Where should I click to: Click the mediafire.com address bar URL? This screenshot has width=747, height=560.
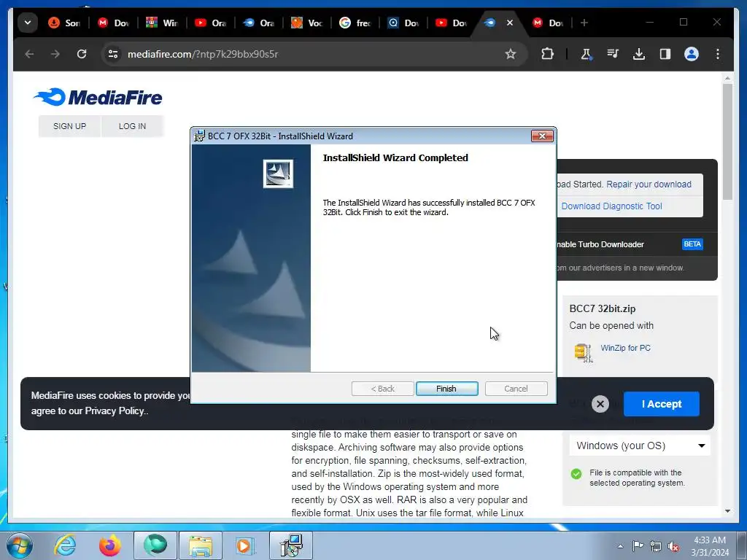tap(203, 54)
